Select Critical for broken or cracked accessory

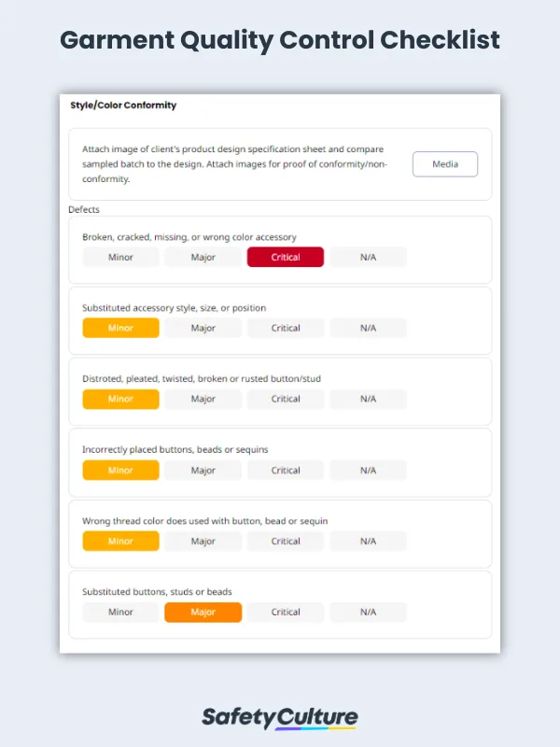pyautogui.click(x=286, y=257)
